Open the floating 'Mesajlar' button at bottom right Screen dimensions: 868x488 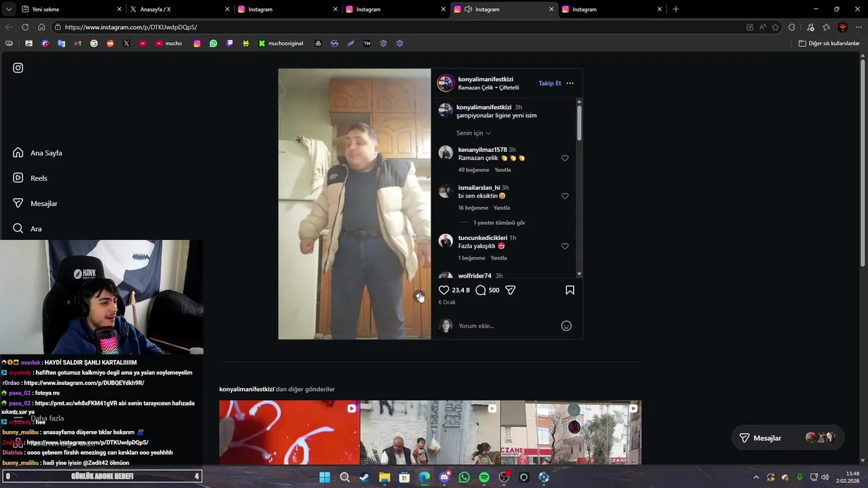[787, 438]
